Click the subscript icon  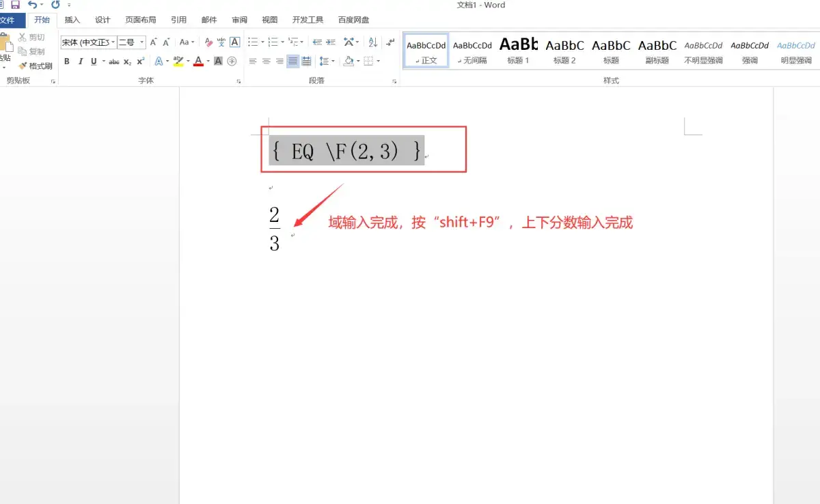126,61
